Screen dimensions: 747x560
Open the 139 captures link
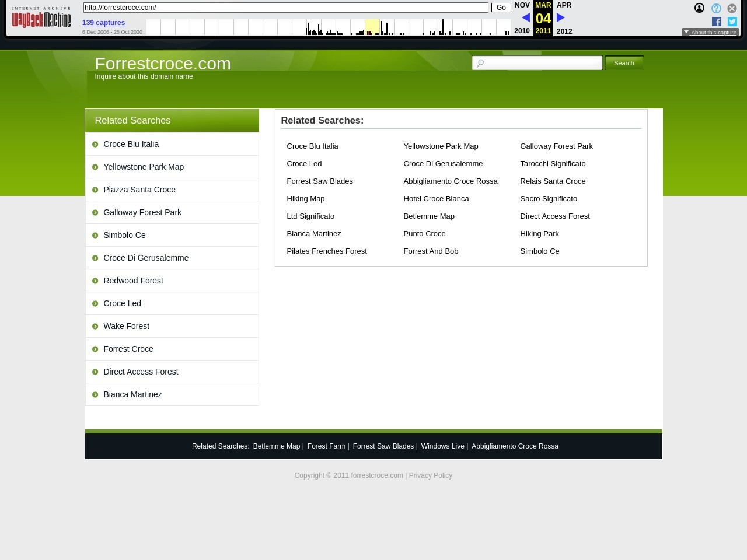coord(103,23)
